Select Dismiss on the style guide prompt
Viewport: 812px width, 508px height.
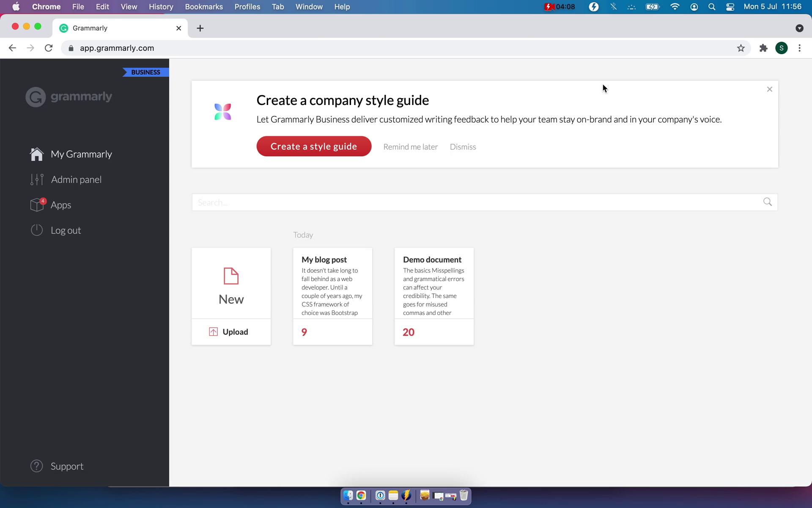(463, 146)
